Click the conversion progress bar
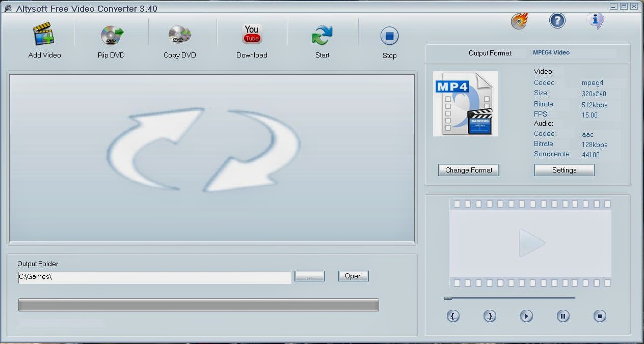 point(199,305)
